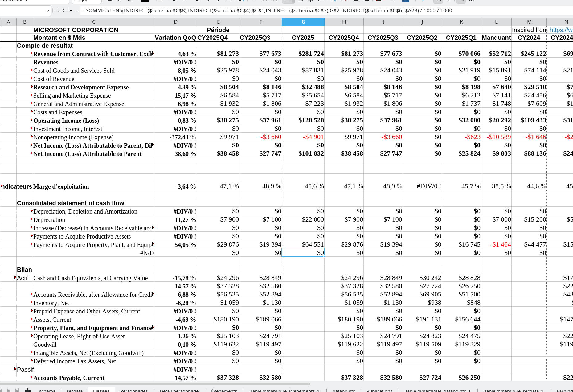Open the Function Wizard (fx) icon
The height and width of the screenshot is (392, 573).
click(x=58, y=10)
